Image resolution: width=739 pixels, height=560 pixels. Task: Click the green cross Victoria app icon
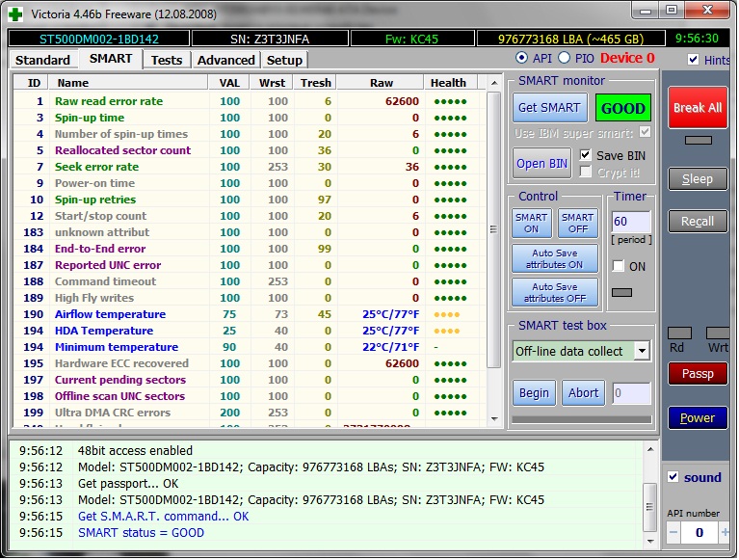(15, 13)
